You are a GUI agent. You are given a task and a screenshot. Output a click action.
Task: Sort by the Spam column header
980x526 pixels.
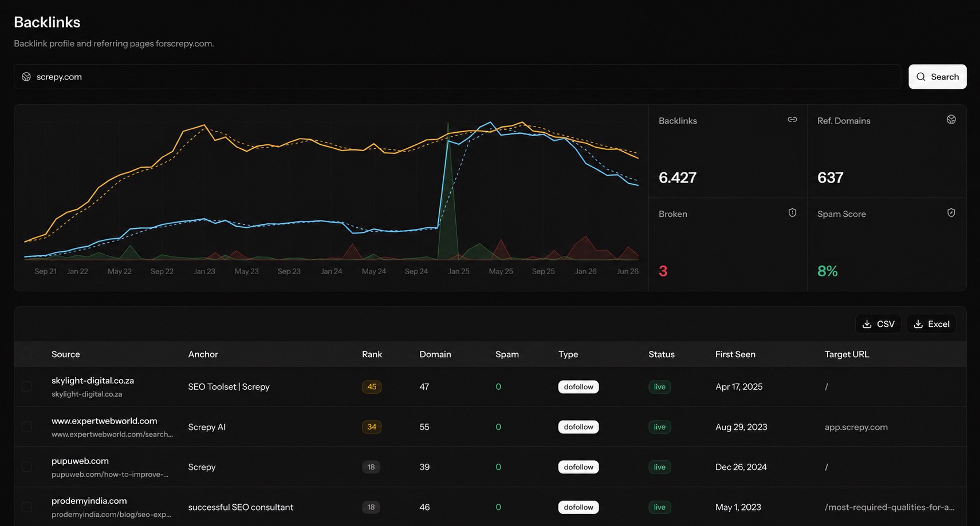coord(507,354)
